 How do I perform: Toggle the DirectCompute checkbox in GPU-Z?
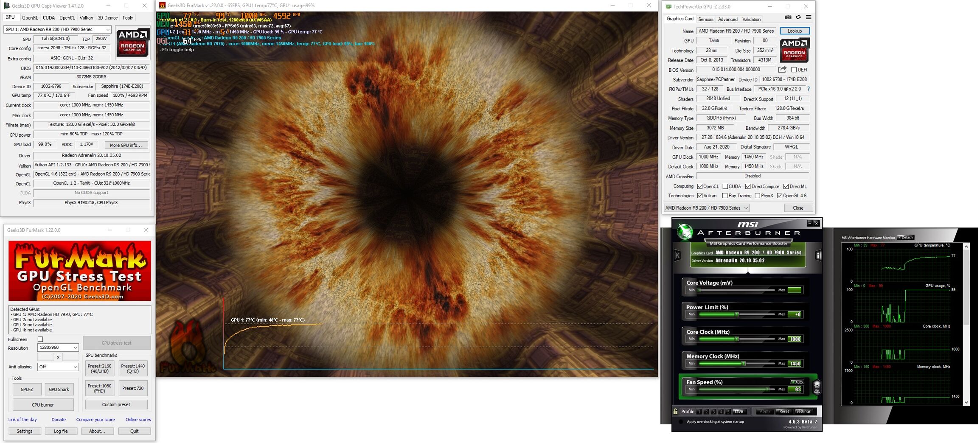coord(748,186)
